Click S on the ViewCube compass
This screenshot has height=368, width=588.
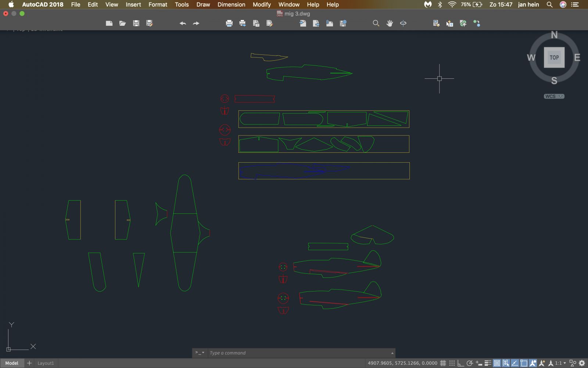tap(554, 81)
